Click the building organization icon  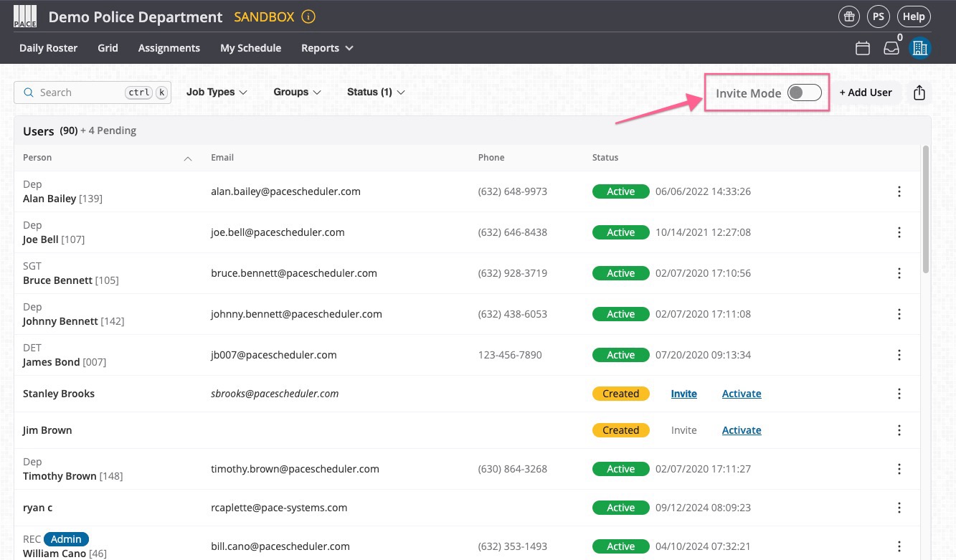[x=919, y=48]
